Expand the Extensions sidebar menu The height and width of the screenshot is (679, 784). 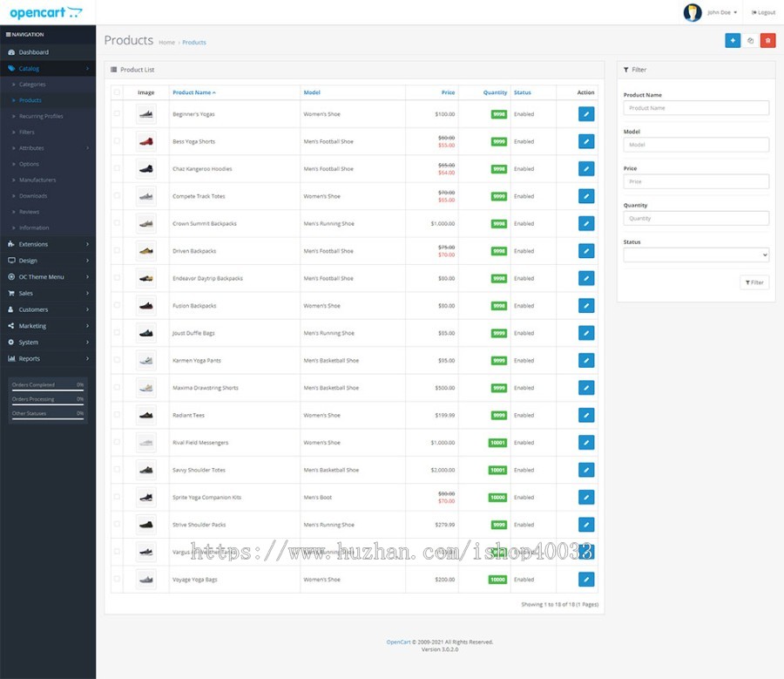pos(48,244)
